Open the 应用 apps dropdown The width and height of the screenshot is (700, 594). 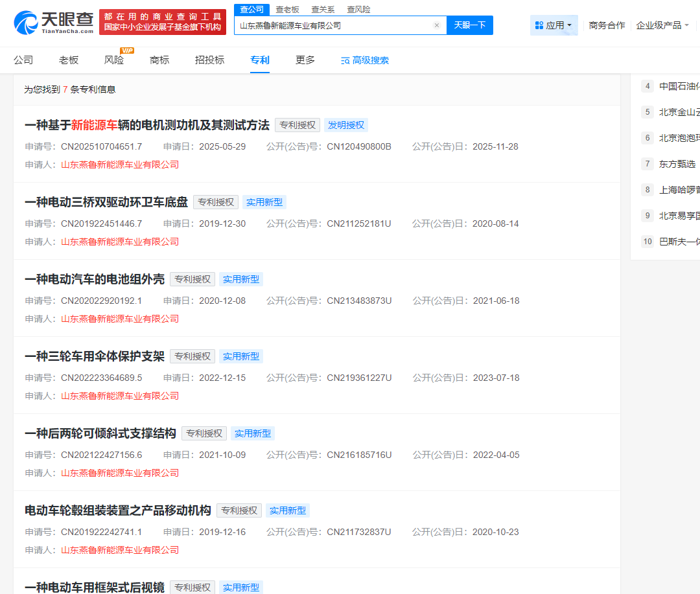click(x=554, y=25)
